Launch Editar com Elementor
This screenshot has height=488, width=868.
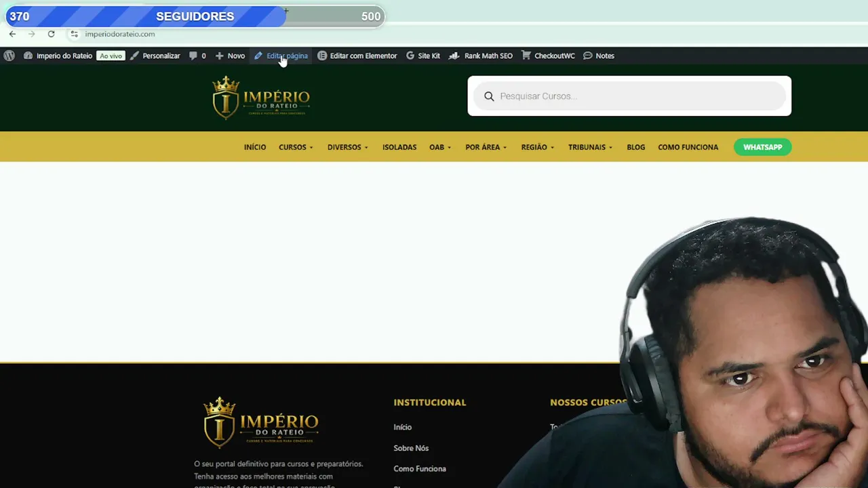point(357,56)
